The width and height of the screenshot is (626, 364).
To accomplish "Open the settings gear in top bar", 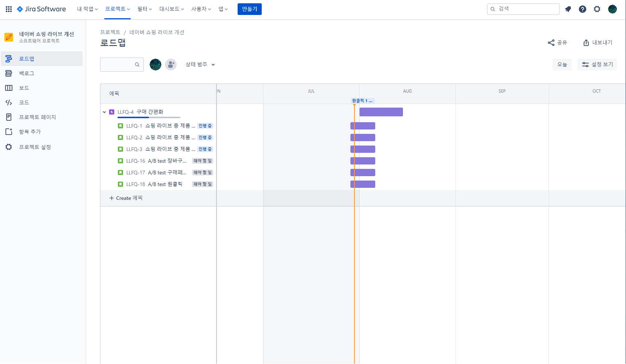I will 597,9.
